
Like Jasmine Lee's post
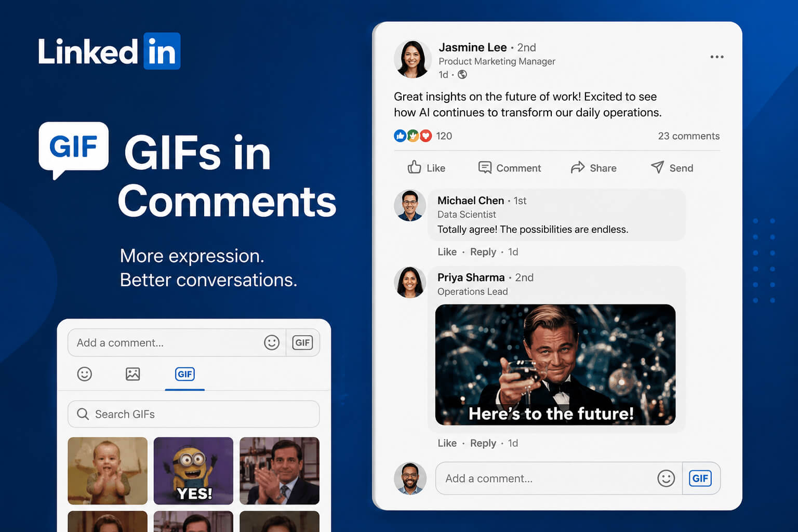[x=426, y=167]
